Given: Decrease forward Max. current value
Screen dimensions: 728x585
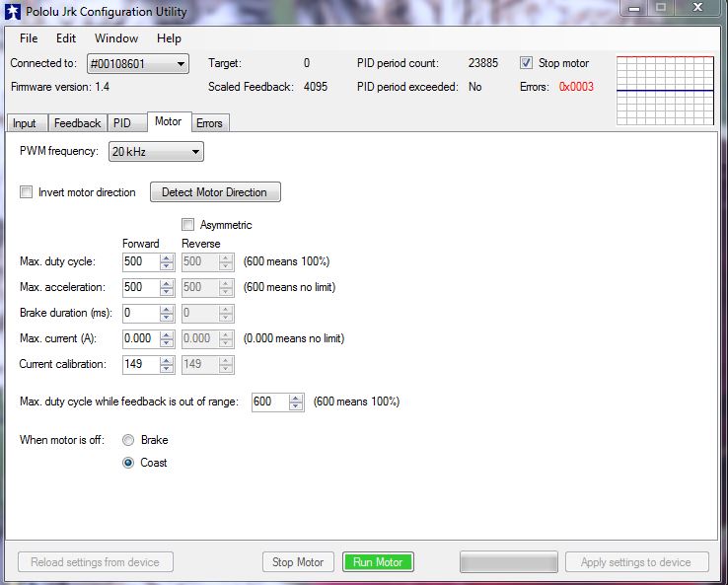Looking at the screenshot, I should click(167, 343).
